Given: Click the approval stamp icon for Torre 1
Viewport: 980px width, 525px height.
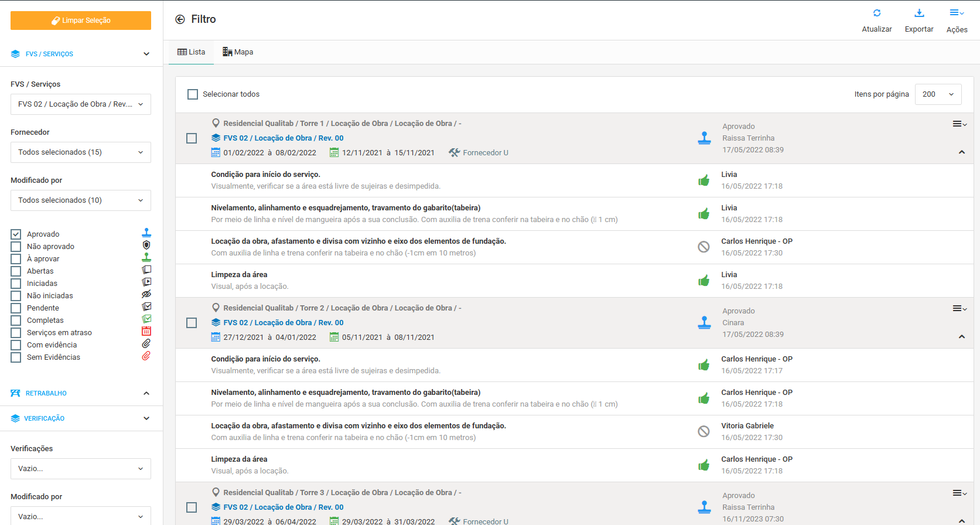Looking at the screenshot, I should pos(704,138).
